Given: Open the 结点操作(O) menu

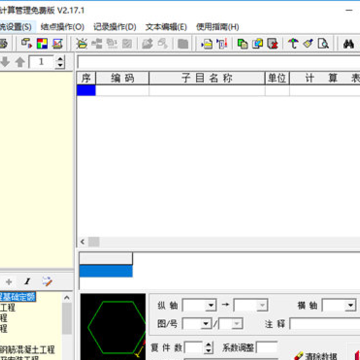Looking at the screenshot, I should (63, 27).
